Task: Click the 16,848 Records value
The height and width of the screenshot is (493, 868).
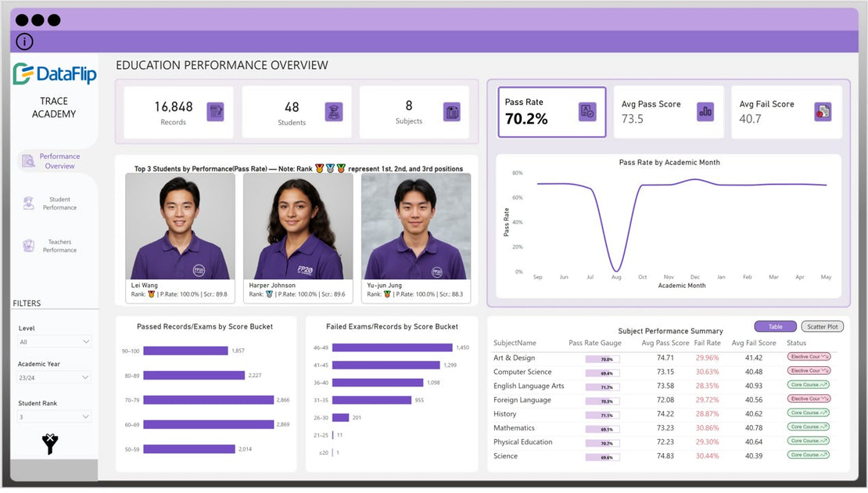Action: tap(174, 106)
